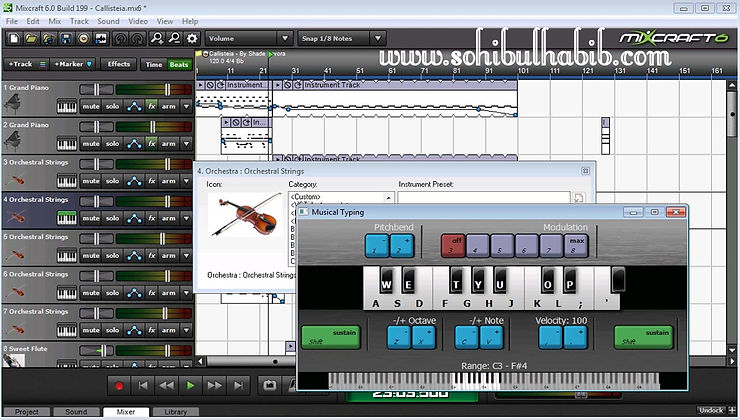Toggle the left green sustain key

click(331, 337)
